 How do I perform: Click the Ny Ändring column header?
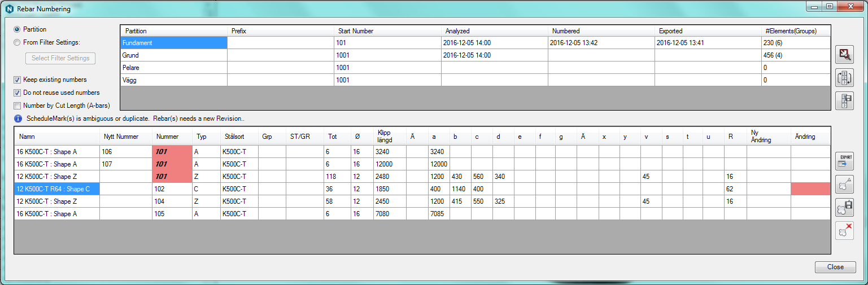coord(769,137)
